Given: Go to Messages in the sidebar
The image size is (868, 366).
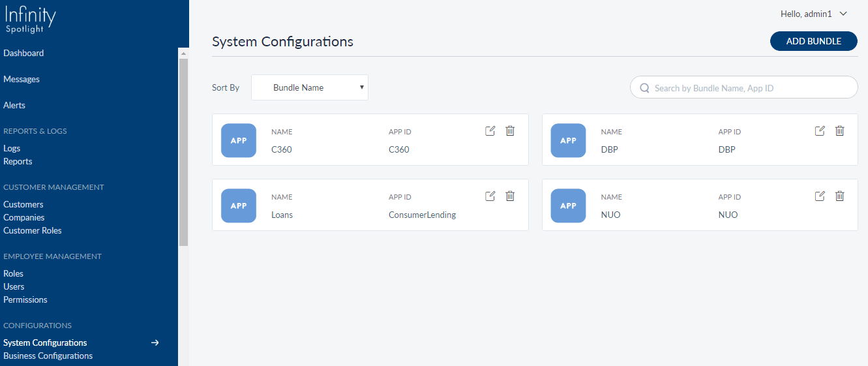Looking at the screenshot, I should 22,79.
